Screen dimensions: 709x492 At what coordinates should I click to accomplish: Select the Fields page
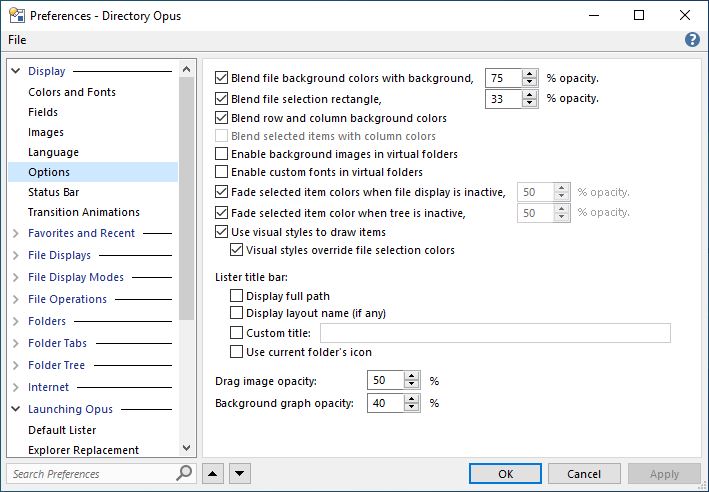tap(43, 112)
